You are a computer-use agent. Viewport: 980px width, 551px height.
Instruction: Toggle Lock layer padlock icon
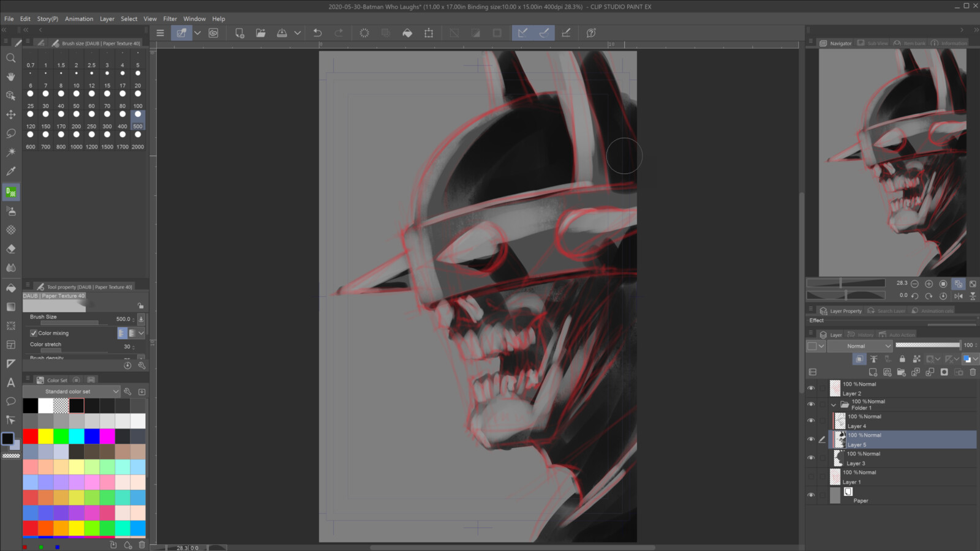pyautogui.click(x=902, y=359)
